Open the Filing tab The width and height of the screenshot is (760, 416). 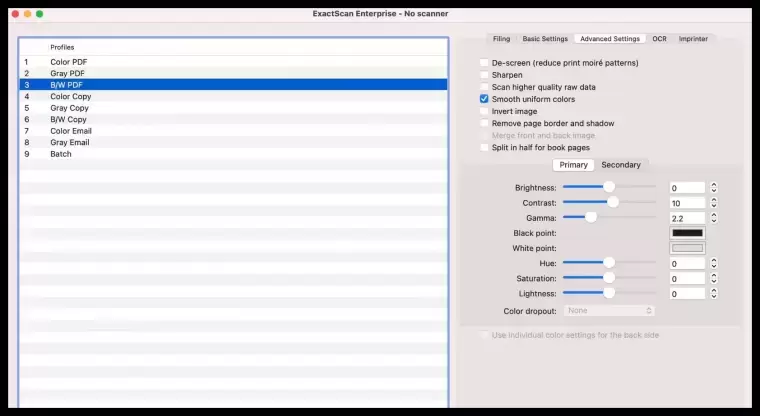point(501,39)
